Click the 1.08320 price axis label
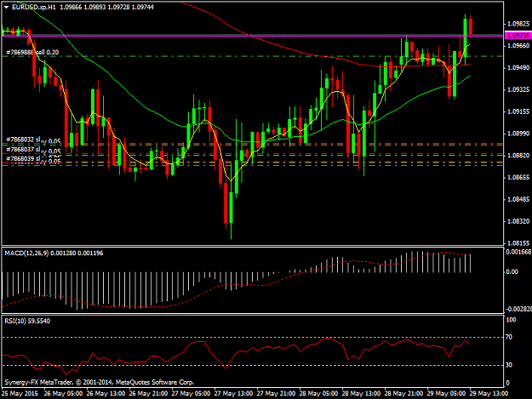The width and height of the screenshot is (532, 399). pyautogui.click(x=518, y=221)
